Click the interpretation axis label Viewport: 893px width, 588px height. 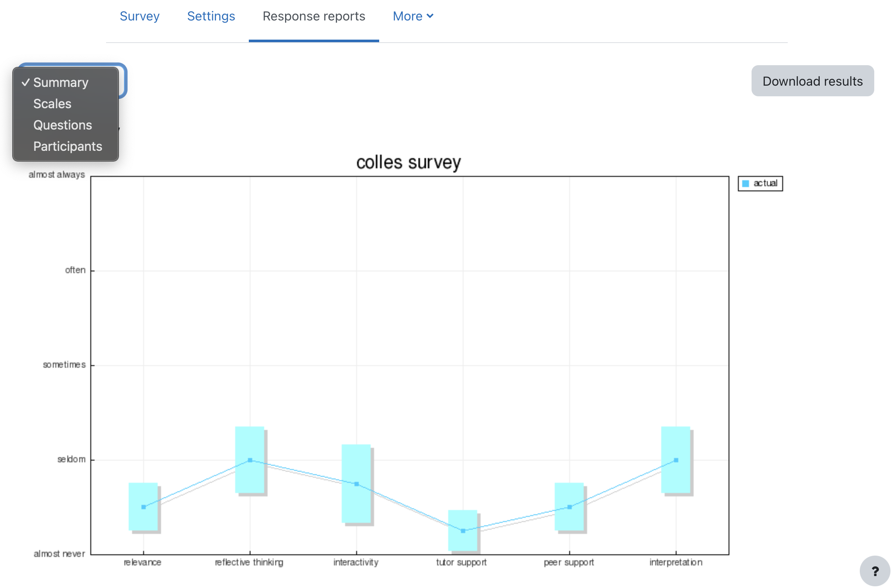676,562
